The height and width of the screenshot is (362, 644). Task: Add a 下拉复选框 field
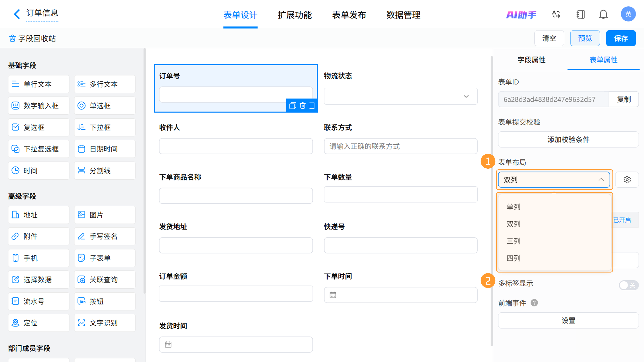tap(39, 149)
